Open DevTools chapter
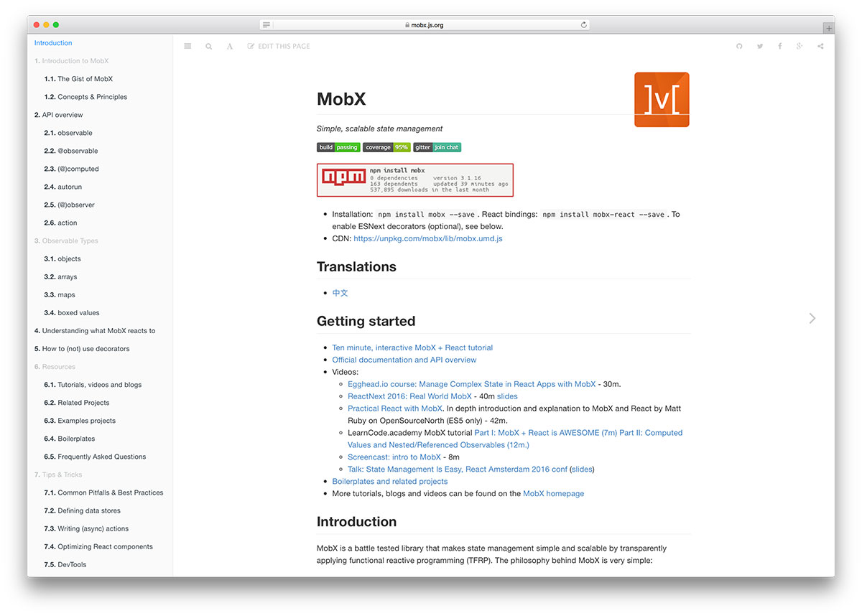Image resolution: width=862 pixels, height=616 pixels. (x=65, y=564)
